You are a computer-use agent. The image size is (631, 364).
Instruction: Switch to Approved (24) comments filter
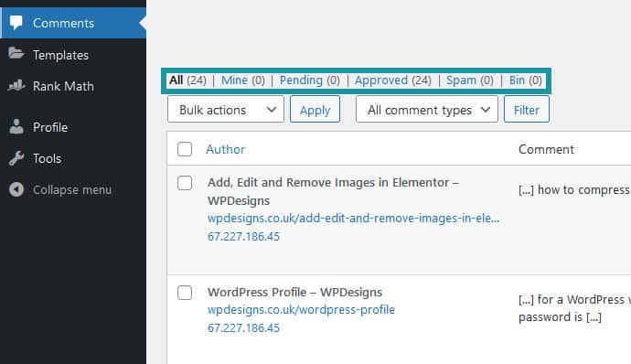click(x=392, y=80)
